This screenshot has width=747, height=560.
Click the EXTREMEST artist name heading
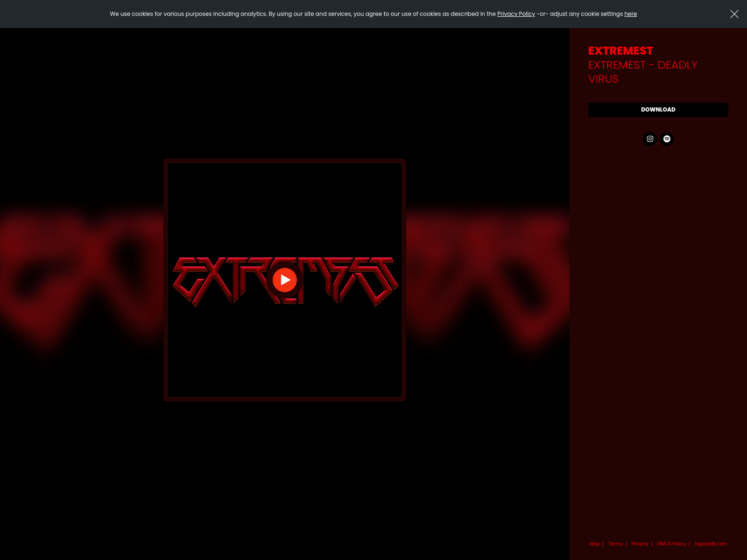[x=620, y=51]
